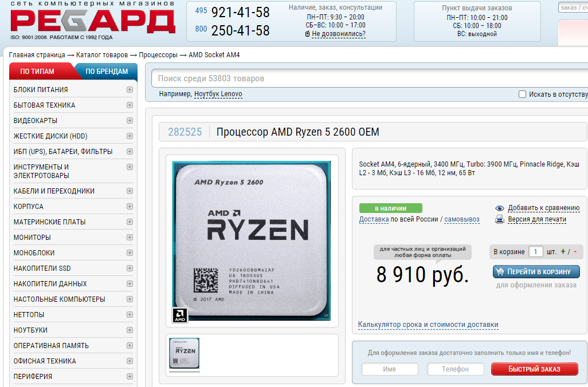Expand the БЫТОВАЯ ТЕХНИКА category
Screen dimensions: 588x387
click(130, 105)
